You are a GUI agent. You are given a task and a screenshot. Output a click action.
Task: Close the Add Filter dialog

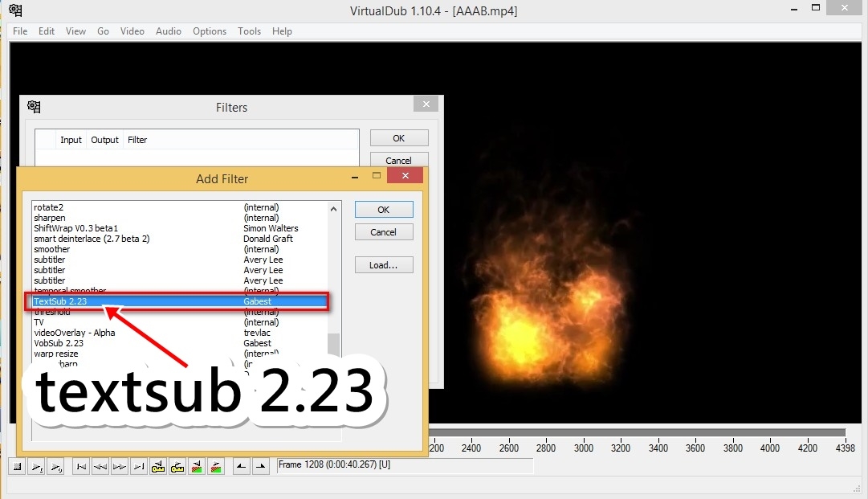405,175
